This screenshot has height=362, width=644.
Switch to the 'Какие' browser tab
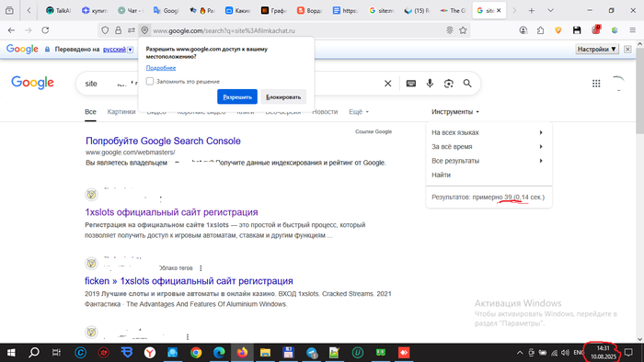(x=238, y=11)
